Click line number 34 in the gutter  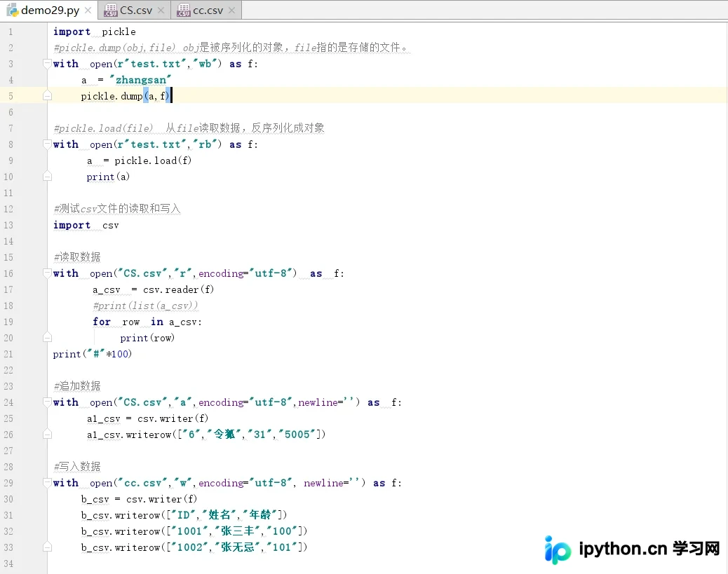click(x=8, y=563)
